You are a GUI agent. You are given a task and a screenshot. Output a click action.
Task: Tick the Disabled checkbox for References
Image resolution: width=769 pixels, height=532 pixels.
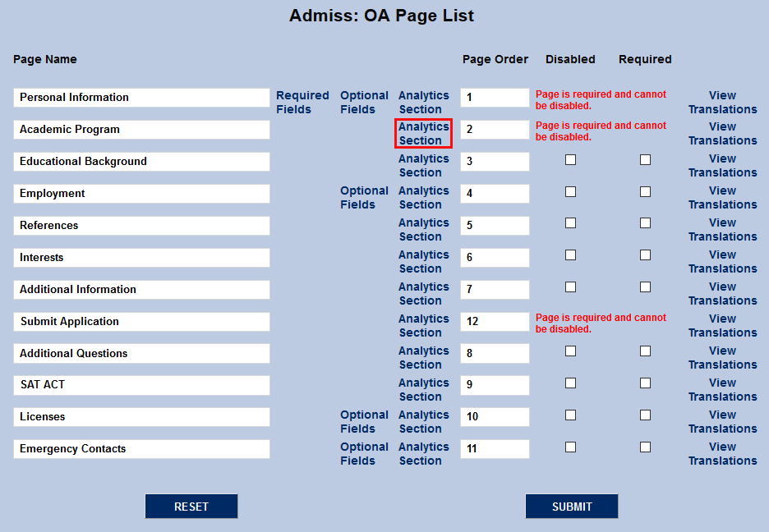tap(570, 222)
